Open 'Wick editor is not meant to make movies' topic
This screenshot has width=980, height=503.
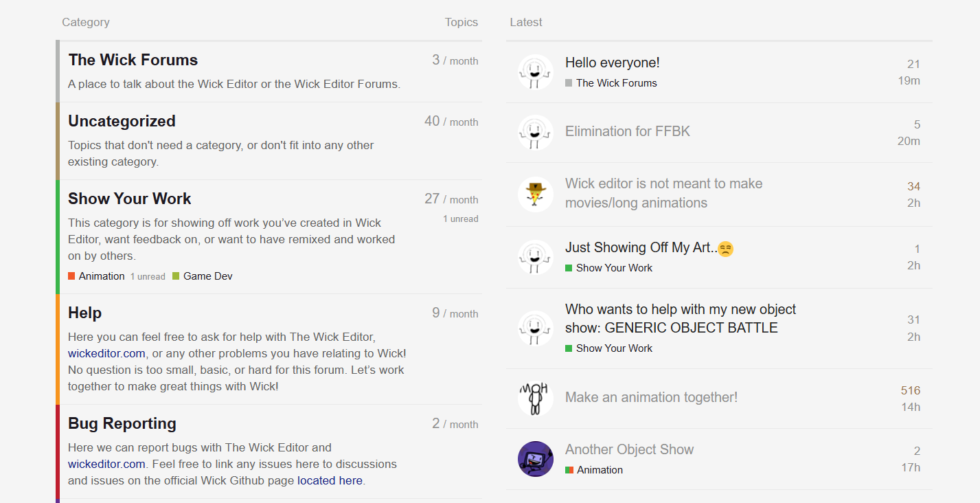tap(663, 193)
